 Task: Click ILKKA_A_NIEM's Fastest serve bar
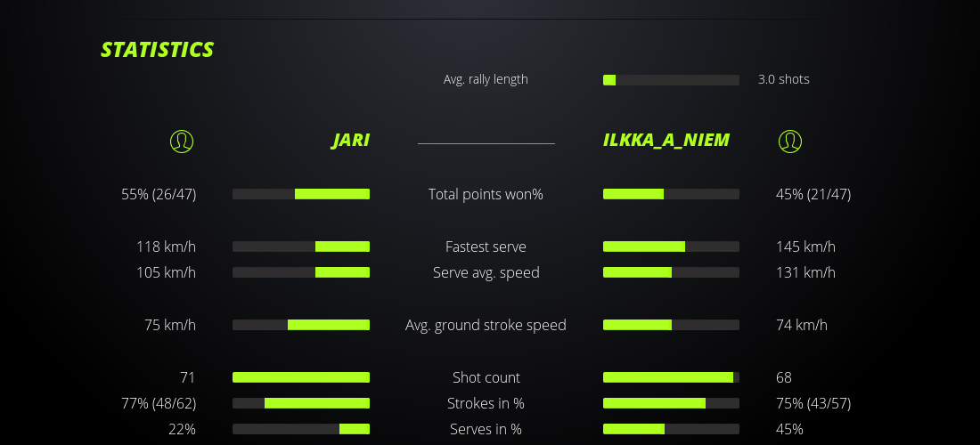(671, 247)
